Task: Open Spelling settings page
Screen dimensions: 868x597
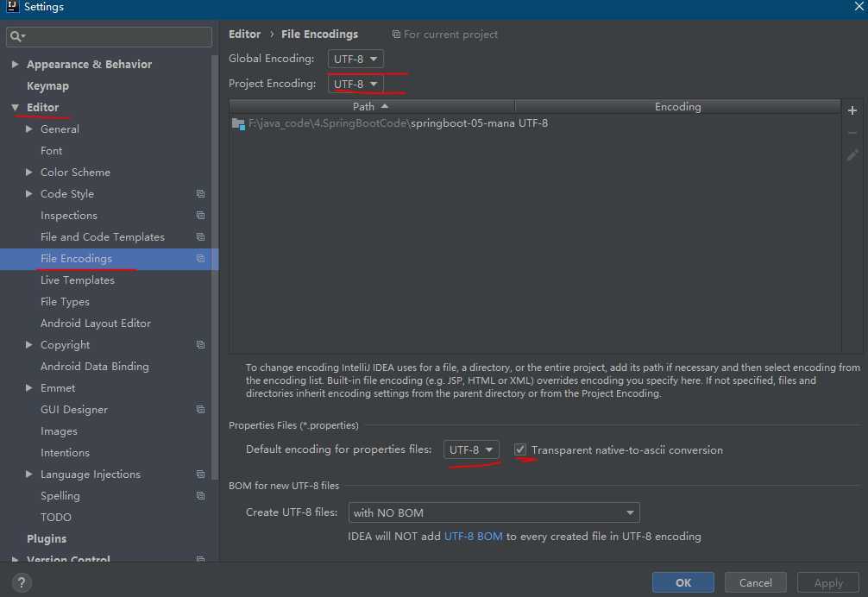Action: click(60, 496)
